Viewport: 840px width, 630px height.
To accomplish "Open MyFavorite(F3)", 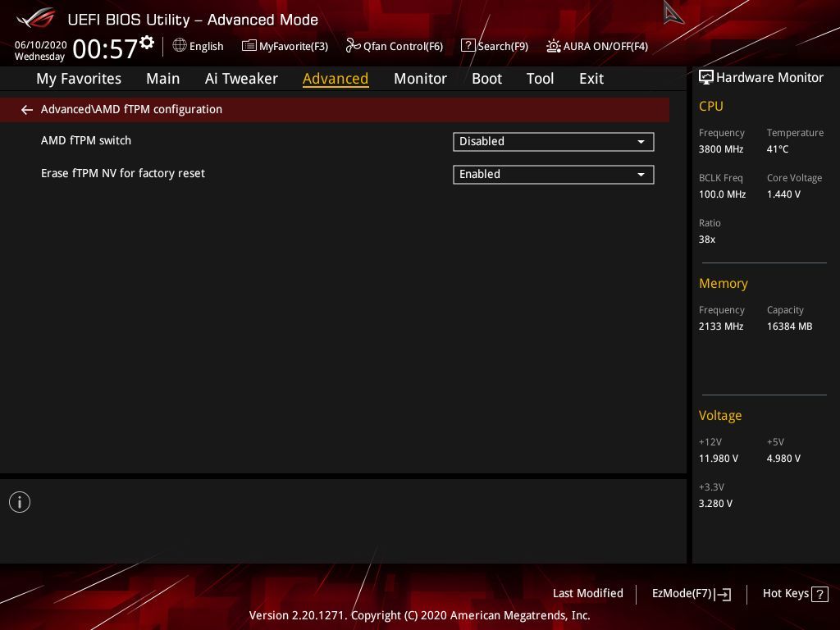I will point(285,46).
